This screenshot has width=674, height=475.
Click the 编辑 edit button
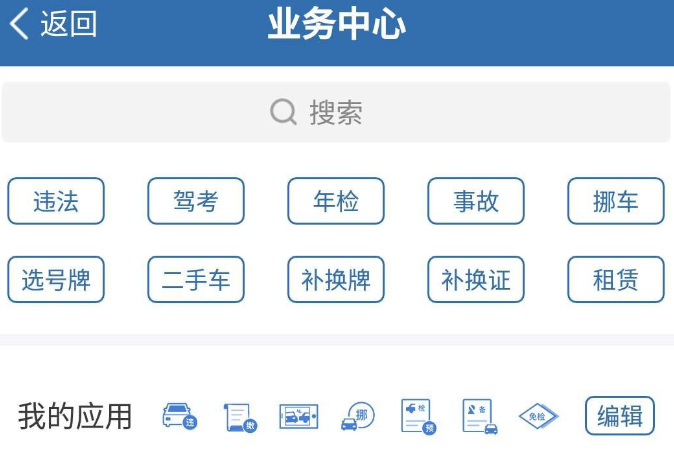[620, 416]
